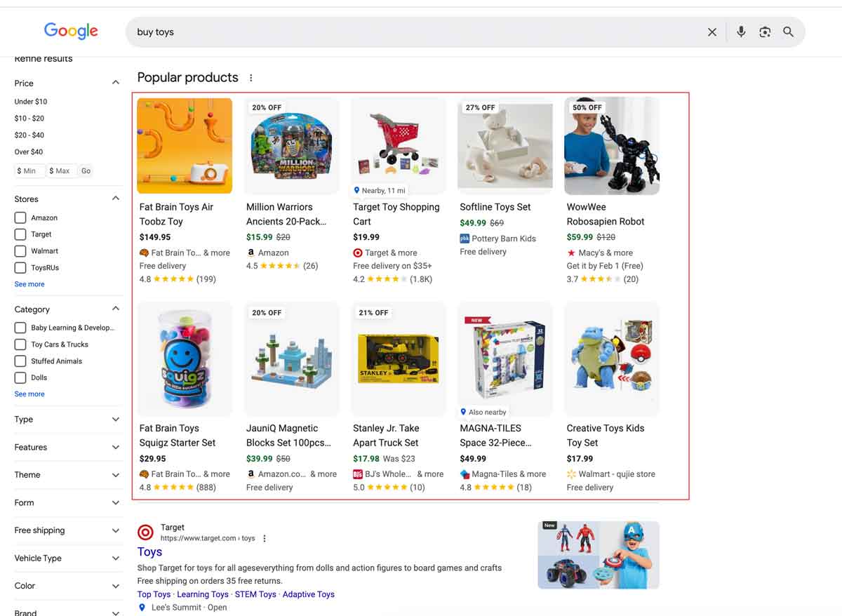842x616 pixels.
Task: Click the Target bullseye site icon
Action: [x=145, y=532]
